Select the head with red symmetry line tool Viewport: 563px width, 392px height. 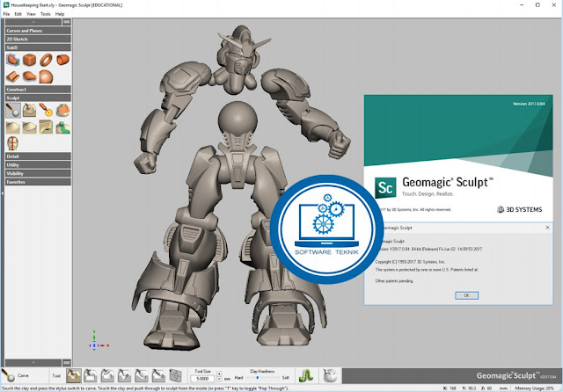coord(13,143)
